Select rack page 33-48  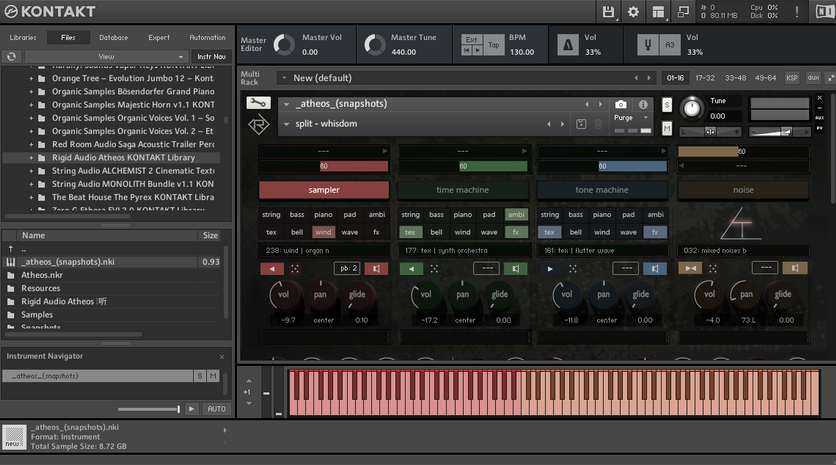pyautogui.click(x=735, y=78)
